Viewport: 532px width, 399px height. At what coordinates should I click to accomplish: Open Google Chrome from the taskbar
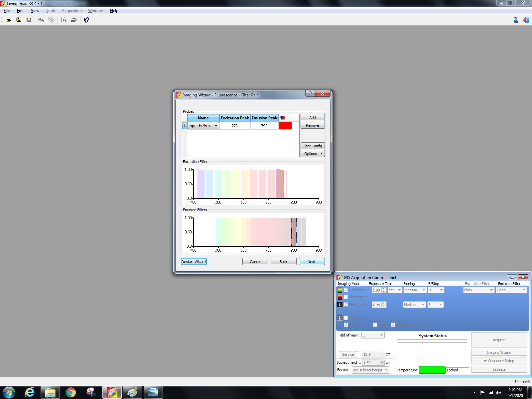pos(70,393)
